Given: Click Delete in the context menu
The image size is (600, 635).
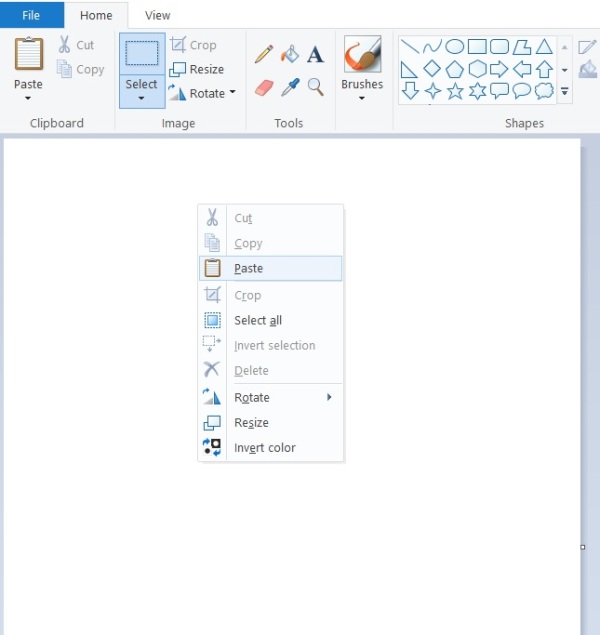Looking at the screenshot, I should [x=270, y=371].
